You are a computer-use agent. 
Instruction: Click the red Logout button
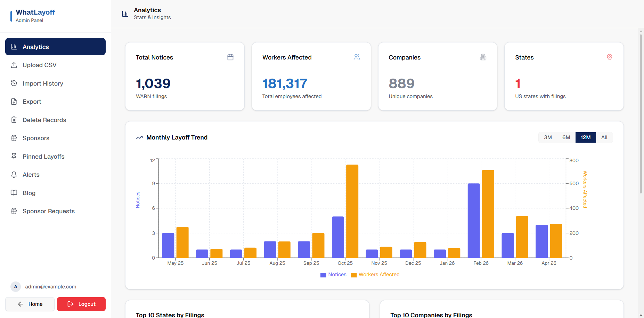click(81, 304)
